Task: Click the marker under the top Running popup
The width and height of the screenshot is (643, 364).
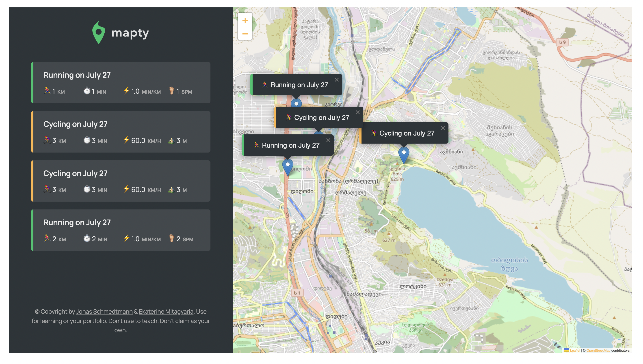Action: [x=296, y=103]
